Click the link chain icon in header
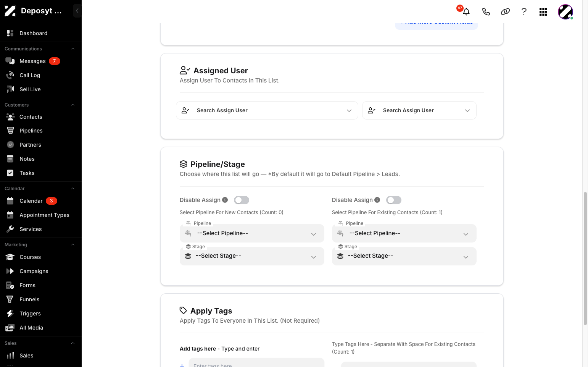Screen dimensions: 588x367 coord(505,12)
